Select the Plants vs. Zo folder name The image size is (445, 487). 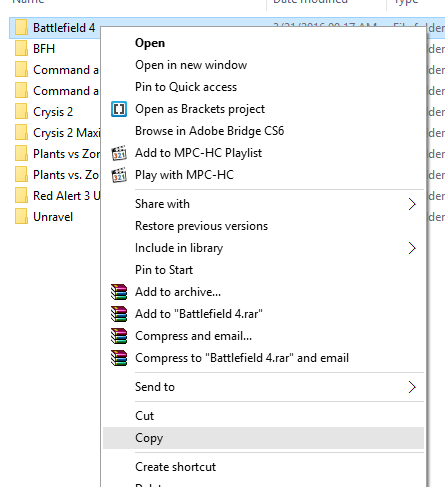[x=66, y=175]
